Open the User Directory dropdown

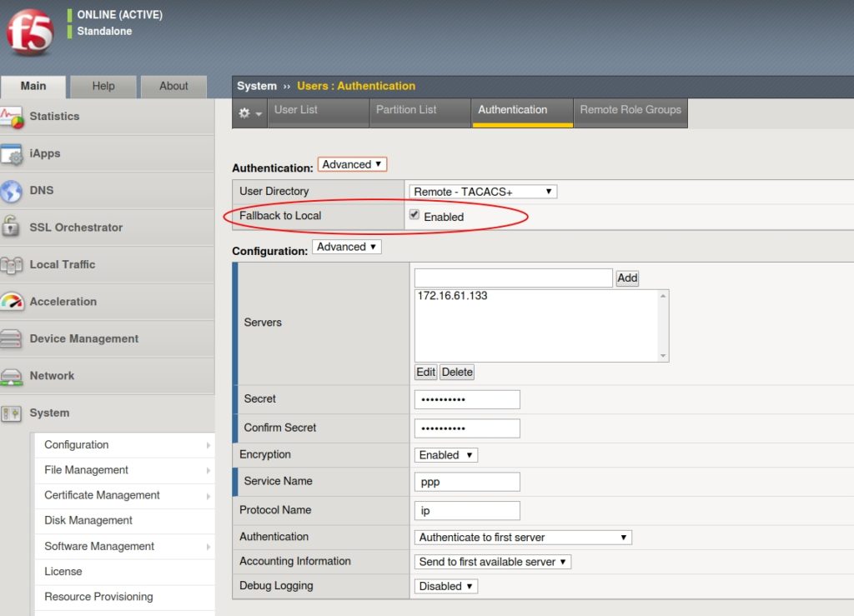[x=483, y=192]
